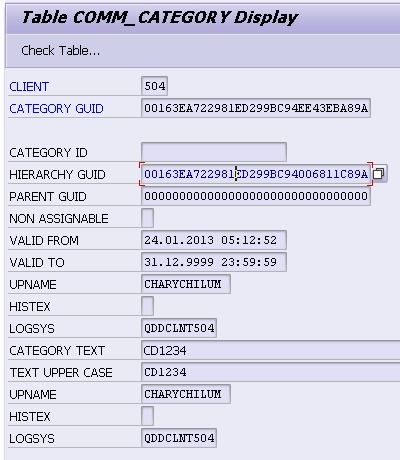Click the Table COMM_CATEGORY Display title
Viewport: 400px width, 460px height.
(x=160, y=17)
